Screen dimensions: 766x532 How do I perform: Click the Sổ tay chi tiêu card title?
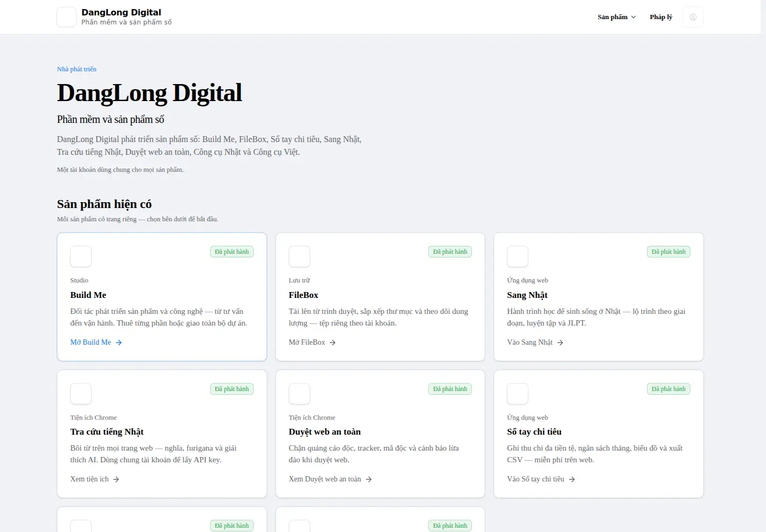point(534,432)
